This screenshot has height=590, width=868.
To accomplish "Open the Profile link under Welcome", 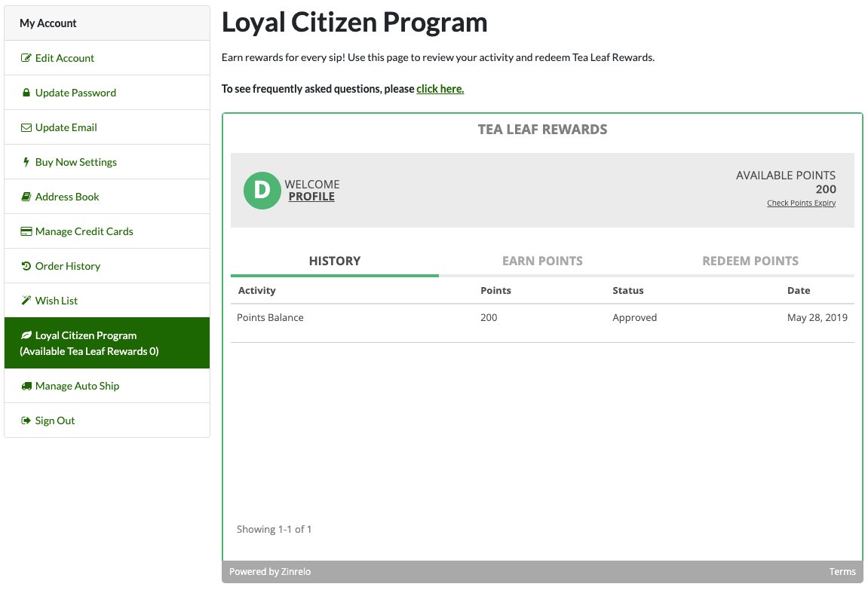I will pyautogui.click(x=311, y=197).
